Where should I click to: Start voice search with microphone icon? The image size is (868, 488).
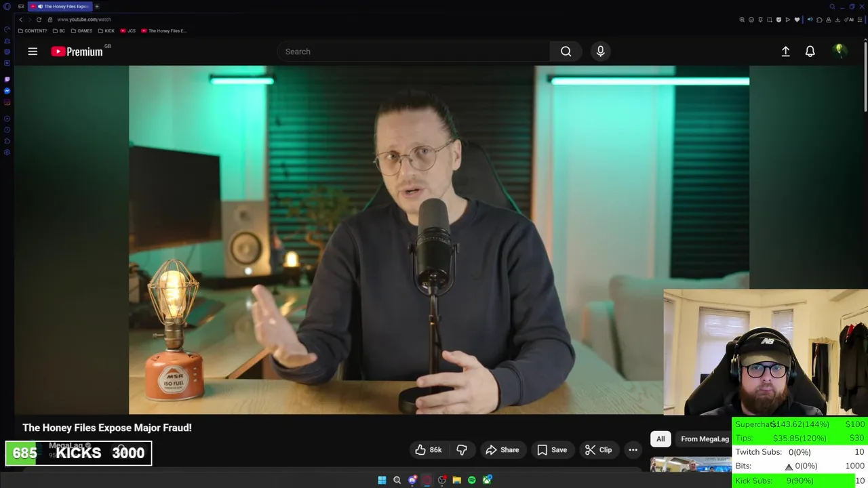[600, 52]
